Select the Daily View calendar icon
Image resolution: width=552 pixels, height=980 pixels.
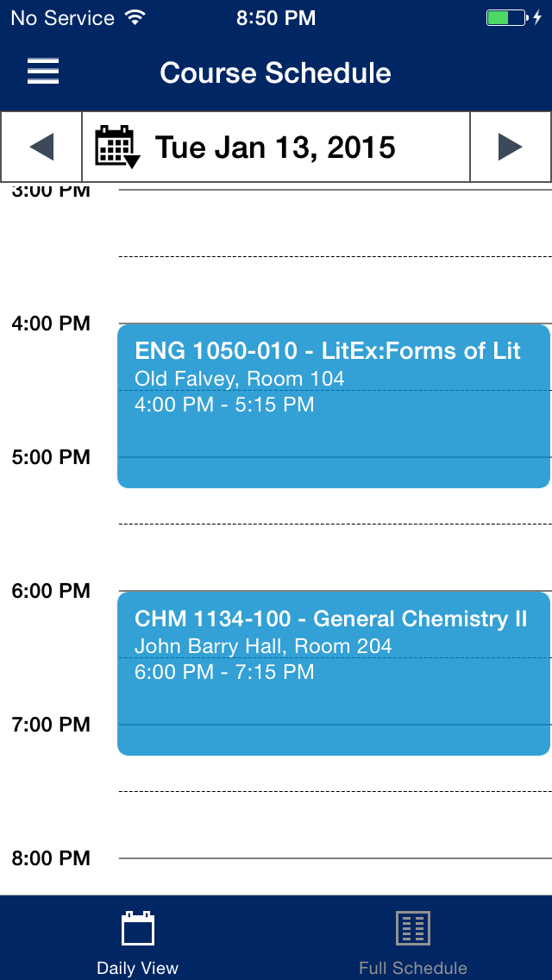[138, 928]
